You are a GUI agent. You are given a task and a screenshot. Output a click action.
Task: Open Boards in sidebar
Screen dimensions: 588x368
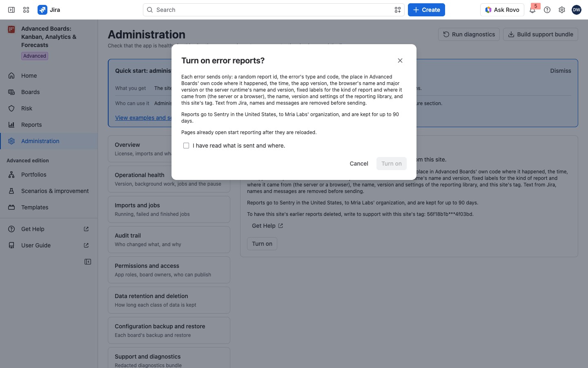click(49, 92)
